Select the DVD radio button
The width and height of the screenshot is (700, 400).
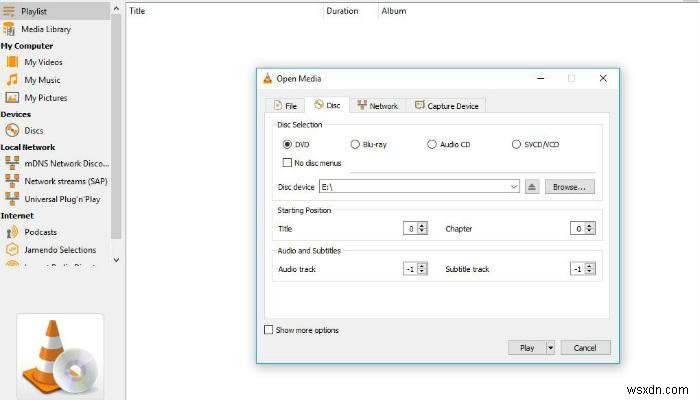(288, 144)
